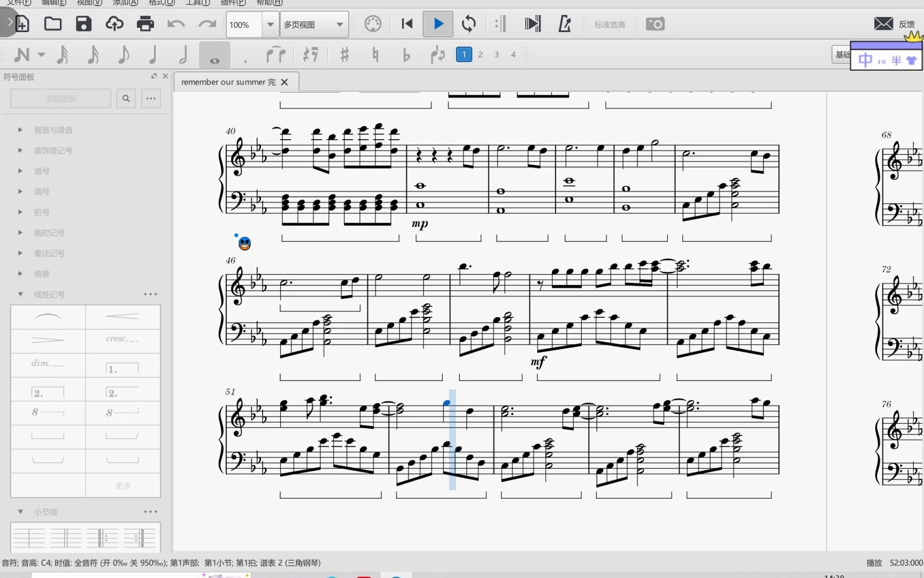
Task: Select the half note duration
Action: click(x=183, y=55)
